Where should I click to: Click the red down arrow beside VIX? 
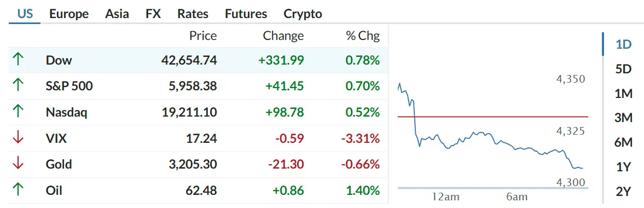[x=18, y=138]
